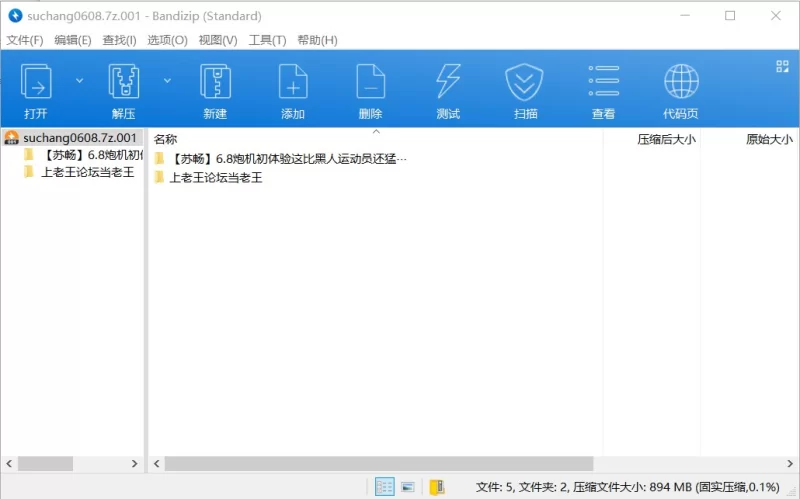
Task: Select the 上老王论坛当老王 folder in file list
Action: 215,178
